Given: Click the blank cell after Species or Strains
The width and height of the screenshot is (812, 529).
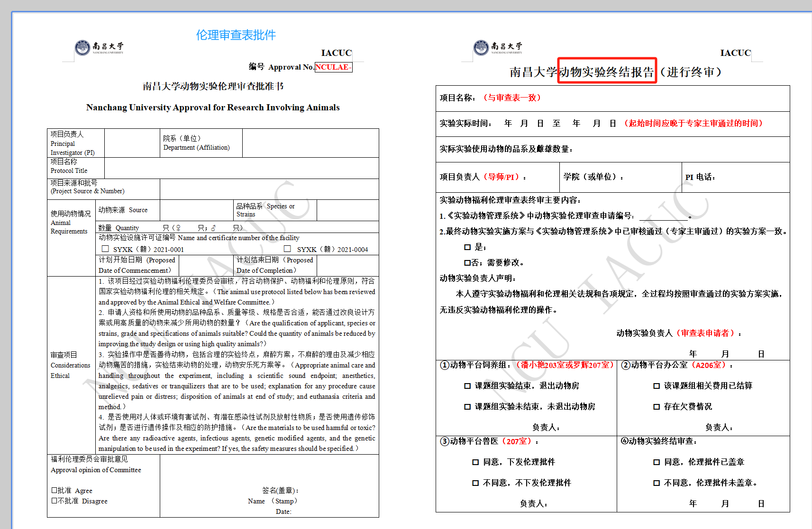Looking at the screenshot, I should pyautogui.click(x=347, y=210).
